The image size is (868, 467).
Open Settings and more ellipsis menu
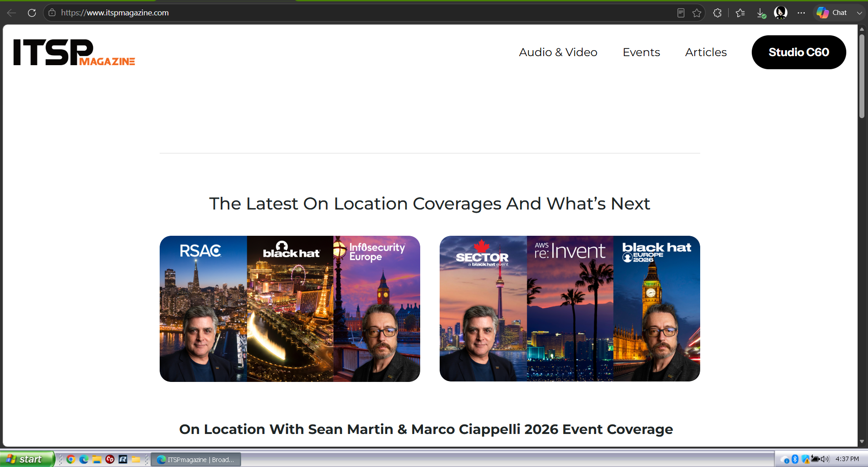801,13
